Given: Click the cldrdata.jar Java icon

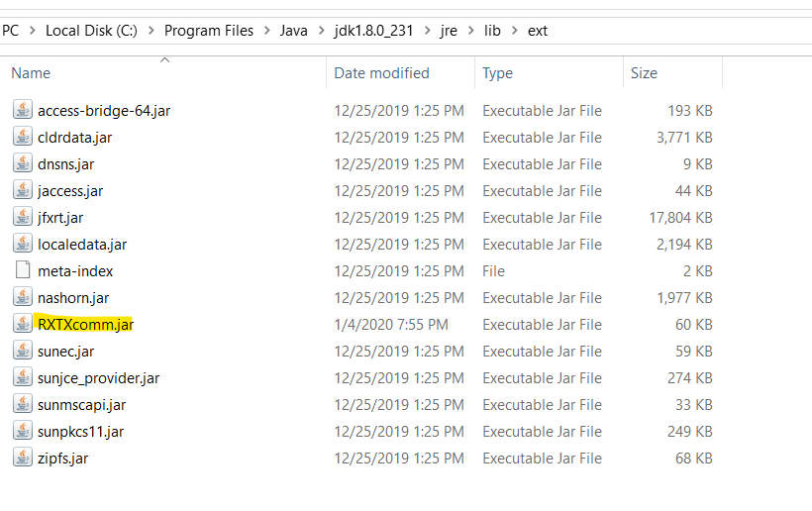Looking at the screenshot, I should (x=22, y=138).
